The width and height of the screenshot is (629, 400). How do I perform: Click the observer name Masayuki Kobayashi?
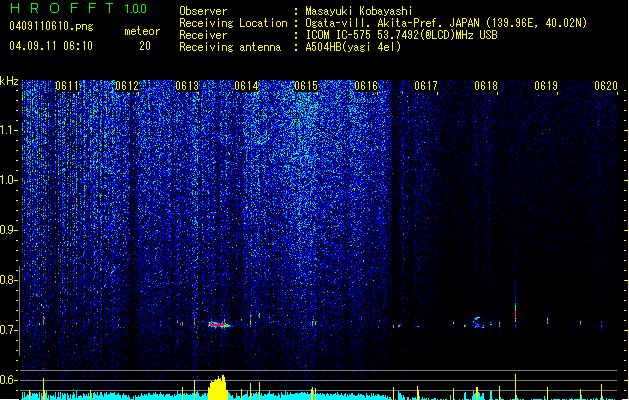click(x=359, y=11)
